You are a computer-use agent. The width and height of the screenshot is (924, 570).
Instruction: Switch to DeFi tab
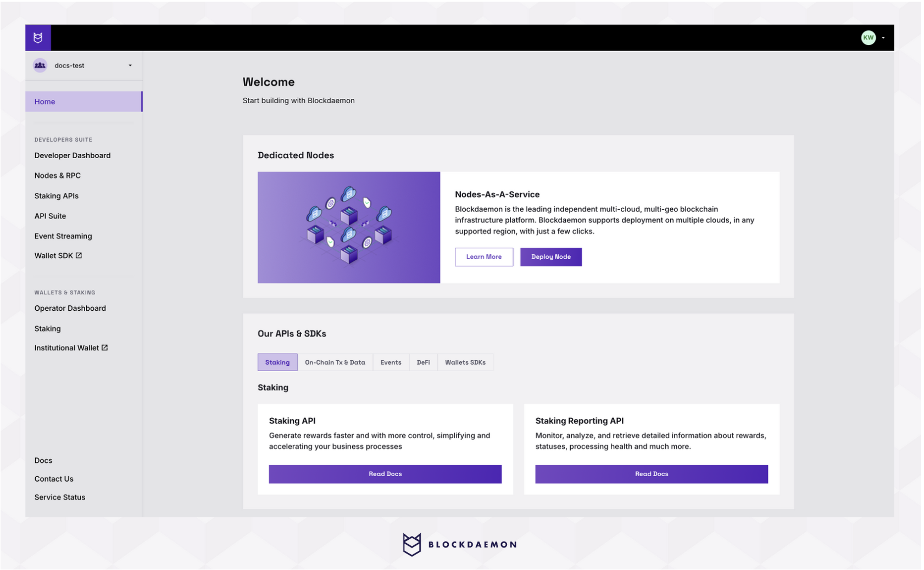pyautogui.click(x=424, y=362)
